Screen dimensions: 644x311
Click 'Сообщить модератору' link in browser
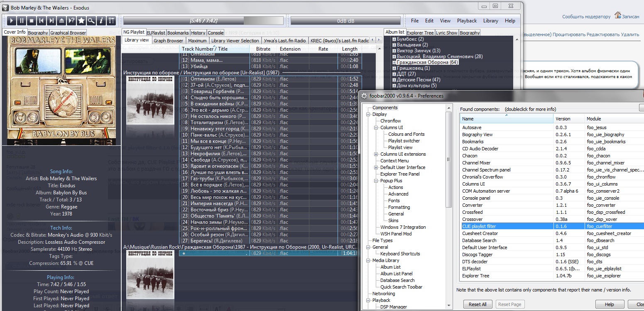[x=586, y=17]
